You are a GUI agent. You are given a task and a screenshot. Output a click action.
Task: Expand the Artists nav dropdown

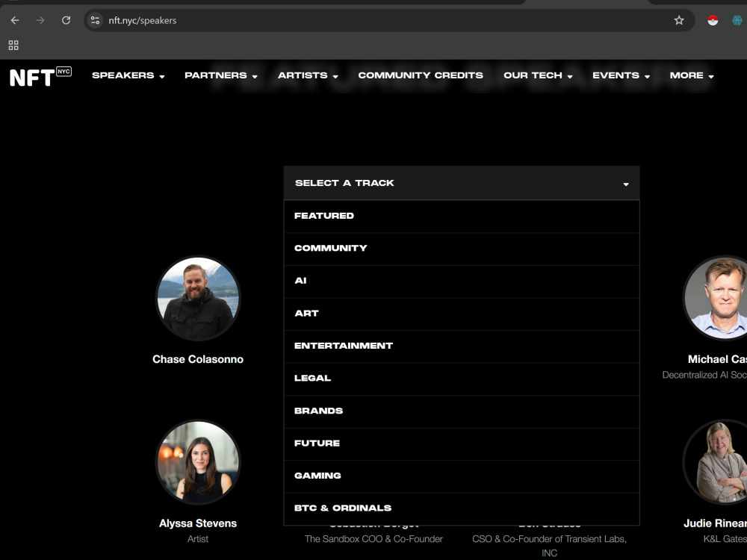[x=308, y=75]
